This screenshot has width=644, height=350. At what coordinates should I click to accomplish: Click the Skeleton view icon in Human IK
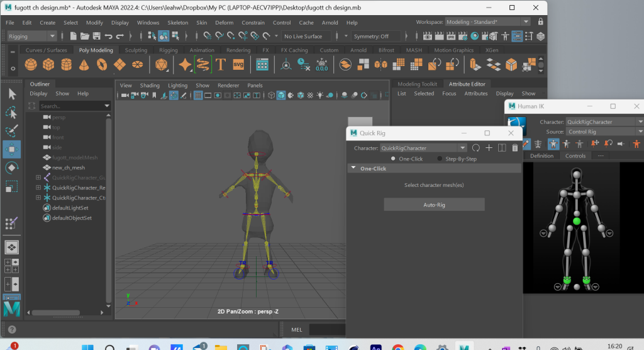(x=538, y=144)
